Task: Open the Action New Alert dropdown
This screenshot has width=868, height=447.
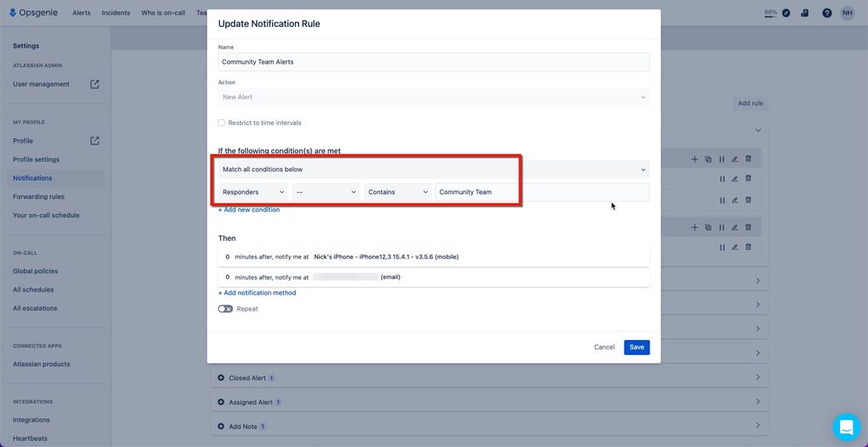Action: pyautogui.click(x=433, y=97)
